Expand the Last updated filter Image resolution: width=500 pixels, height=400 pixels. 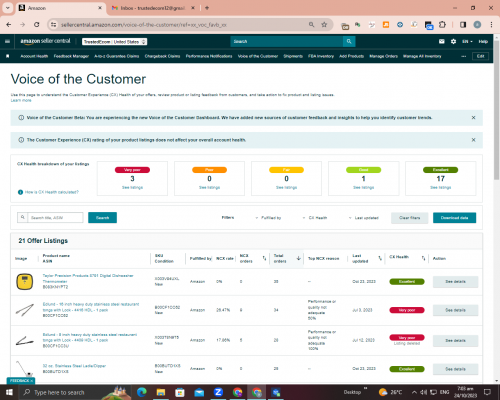(364, 218)
